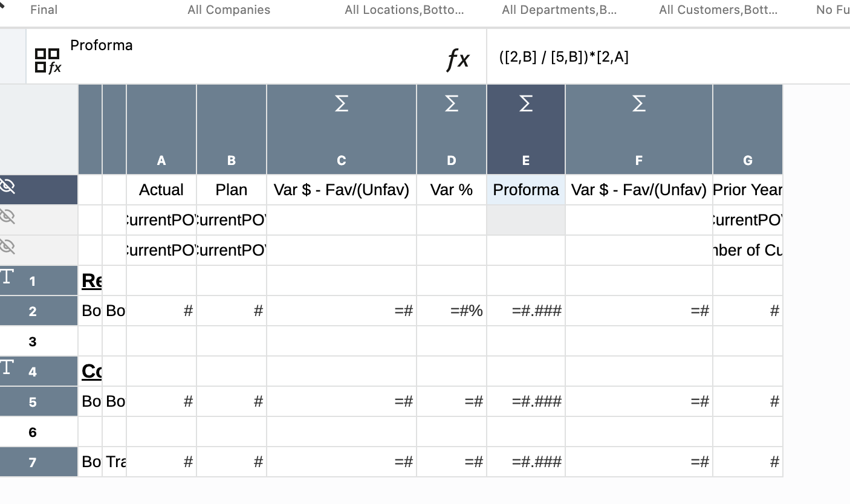Open the All Locations,Botto... selector
The height and width of the screenshot is (504, 850).
coord(404,10)
